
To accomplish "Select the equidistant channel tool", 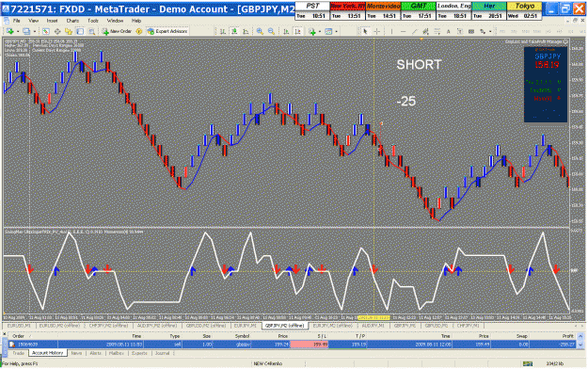I will click(x=425, y=31).
